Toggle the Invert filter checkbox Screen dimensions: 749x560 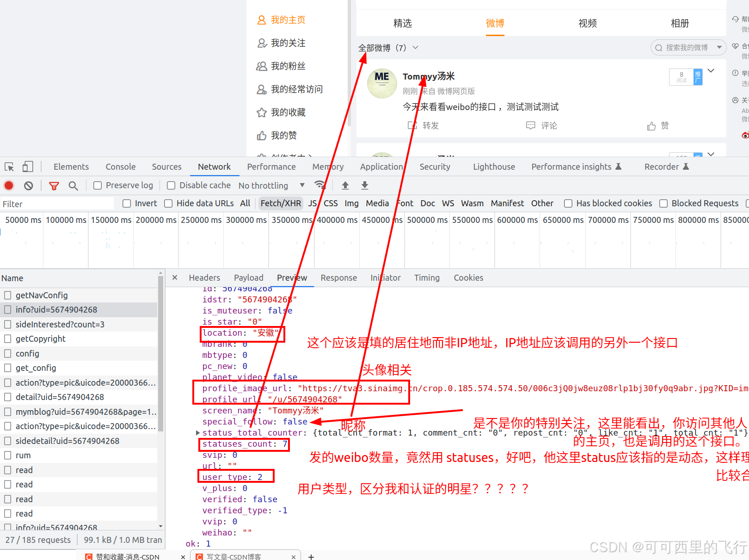tap(127, 203)
